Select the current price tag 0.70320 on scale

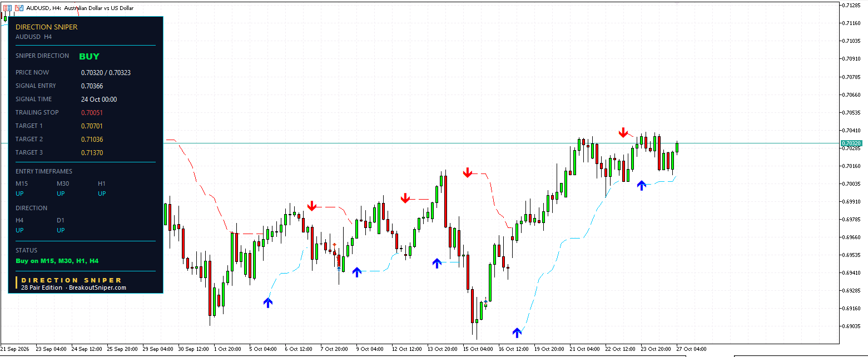[851, 143]
